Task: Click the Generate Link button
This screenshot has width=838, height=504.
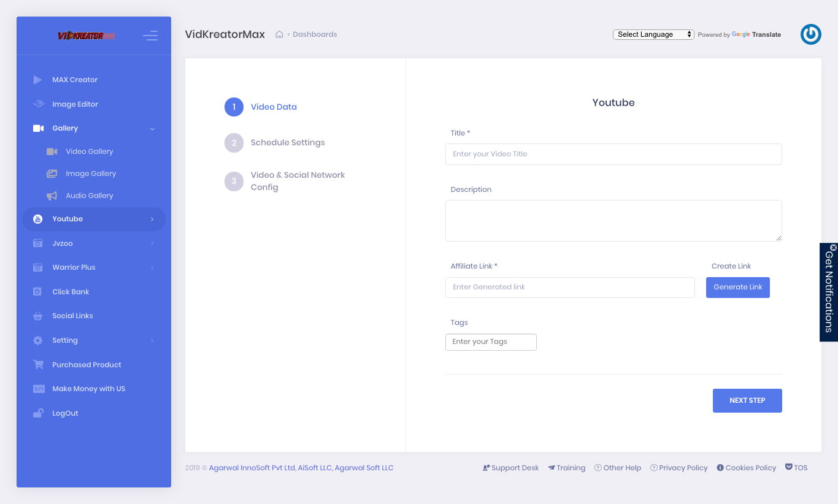Action: pos(738,288)
